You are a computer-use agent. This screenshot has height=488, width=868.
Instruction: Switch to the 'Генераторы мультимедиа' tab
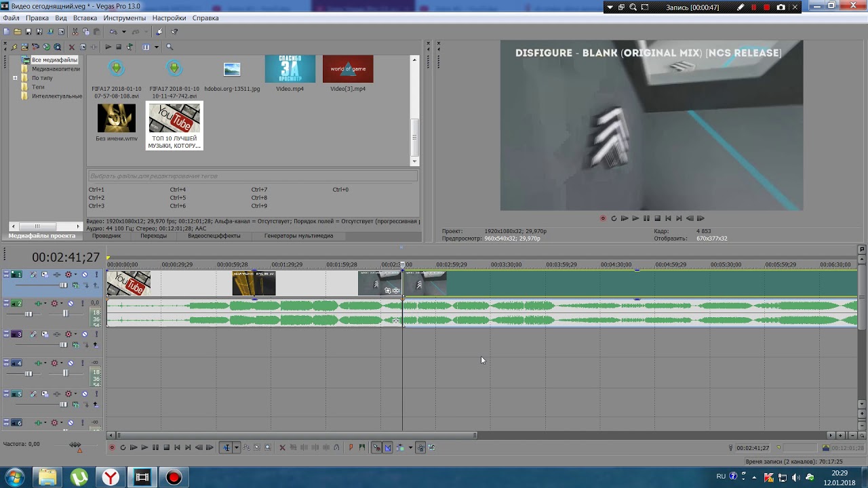point(298,236)
